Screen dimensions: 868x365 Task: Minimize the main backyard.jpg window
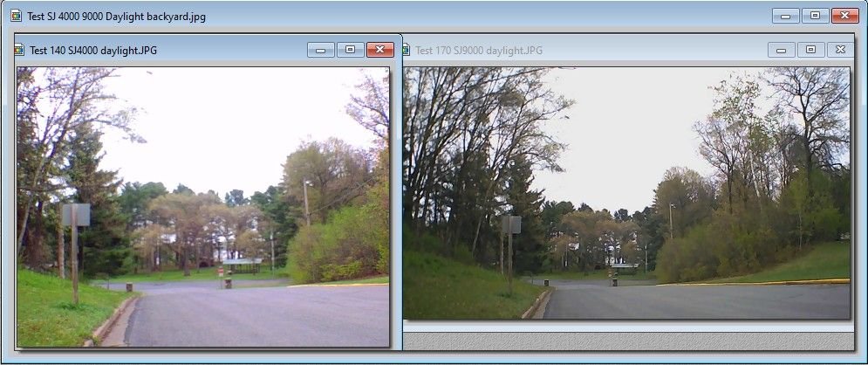[785, 16]
